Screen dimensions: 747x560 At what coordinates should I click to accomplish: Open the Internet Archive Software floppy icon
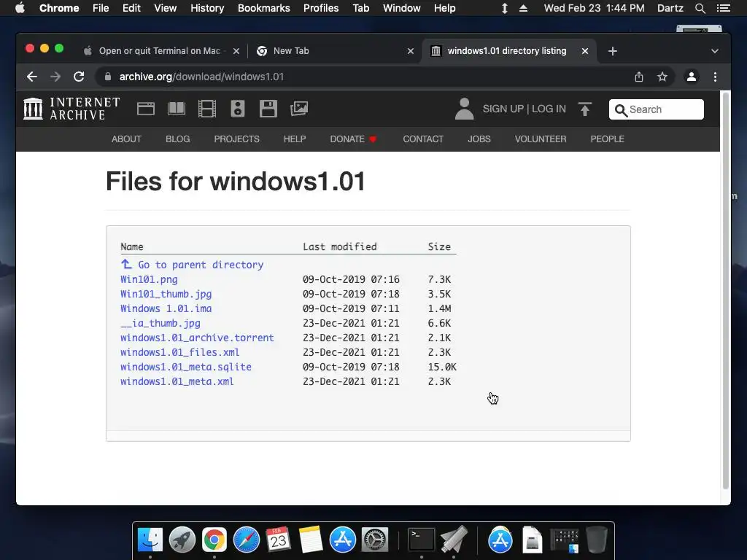(x=268, y=109)
